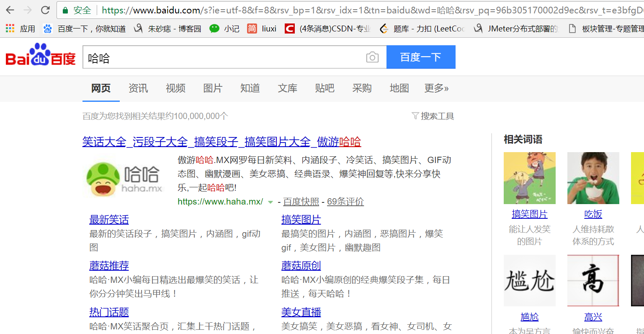Open the 最新笑话 sublink
The image size is (644, 334).
pyautogui.click(x=109, y=220)
